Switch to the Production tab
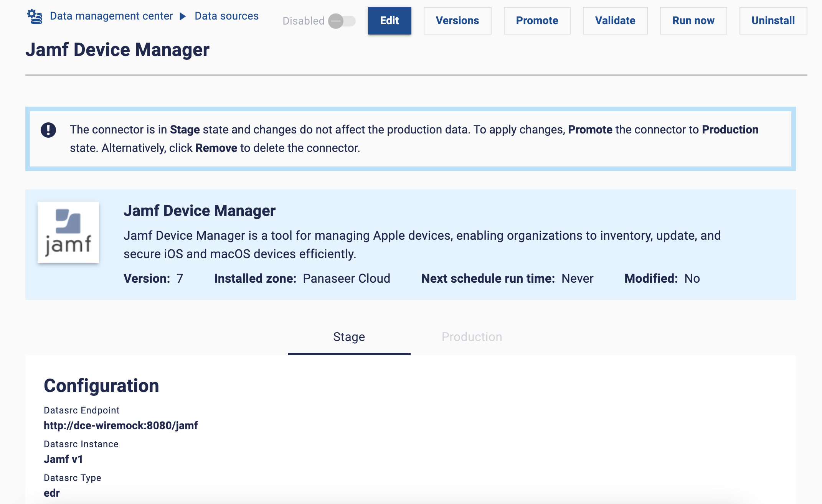The width and height of the screenshot is (822, 504). click(472, 337)
